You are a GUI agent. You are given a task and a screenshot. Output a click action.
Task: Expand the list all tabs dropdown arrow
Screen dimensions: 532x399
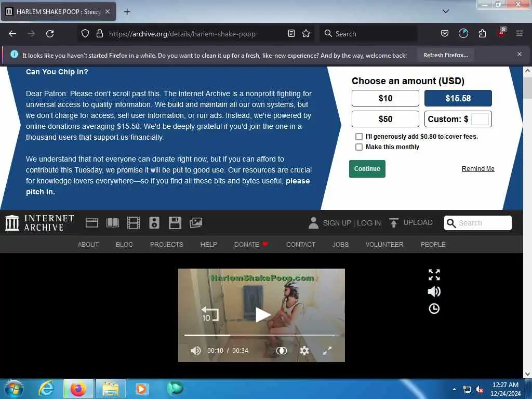click(x=446, y=11)
